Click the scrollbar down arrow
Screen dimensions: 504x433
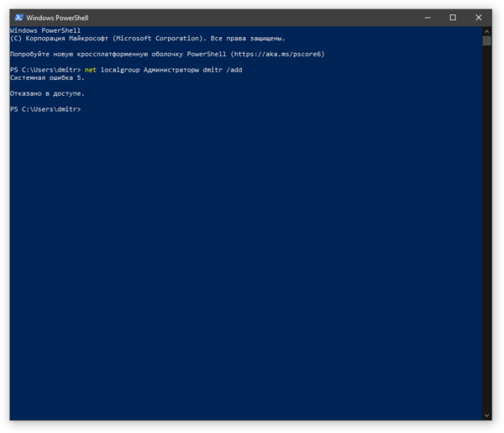(x=487, y=415)
